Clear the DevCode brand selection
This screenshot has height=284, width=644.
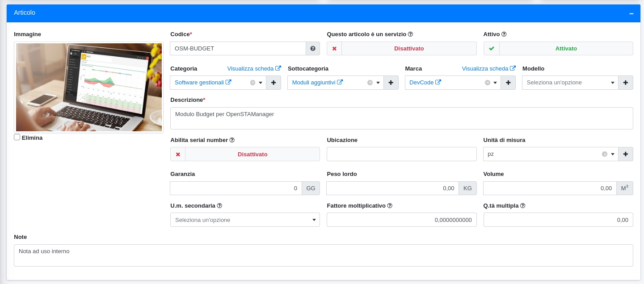[488, 83]
